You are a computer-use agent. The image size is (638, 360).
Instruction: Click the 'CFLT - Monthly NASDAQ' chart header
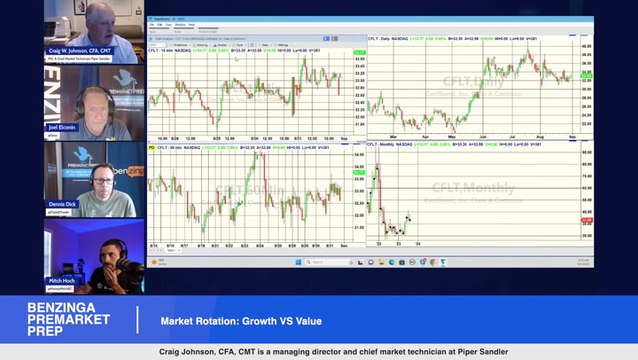(389, 144)
